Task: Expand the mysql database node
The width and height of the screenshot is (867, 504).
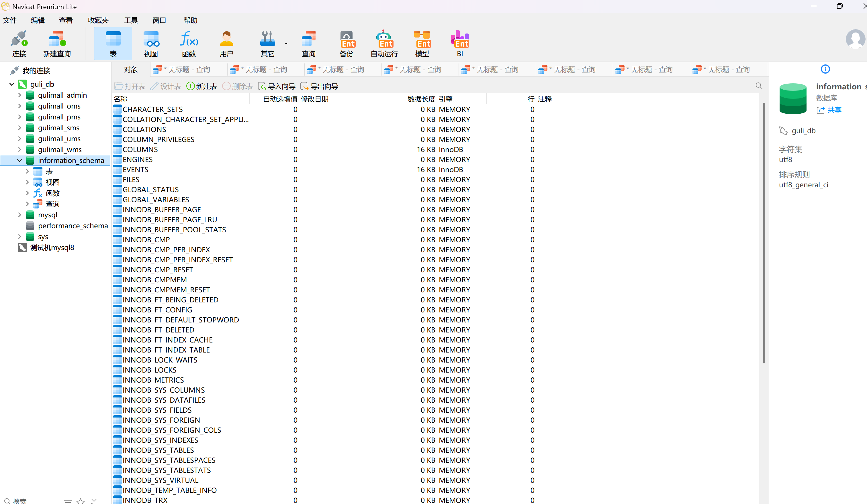Action: click(x=19, y=215)
